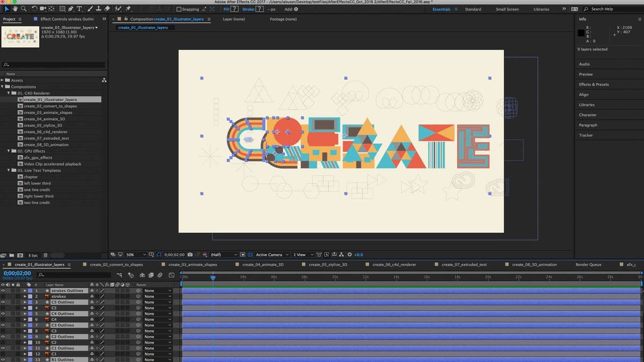
Task: Take a snapshot in the Composition panel
Action: [189, 255]
